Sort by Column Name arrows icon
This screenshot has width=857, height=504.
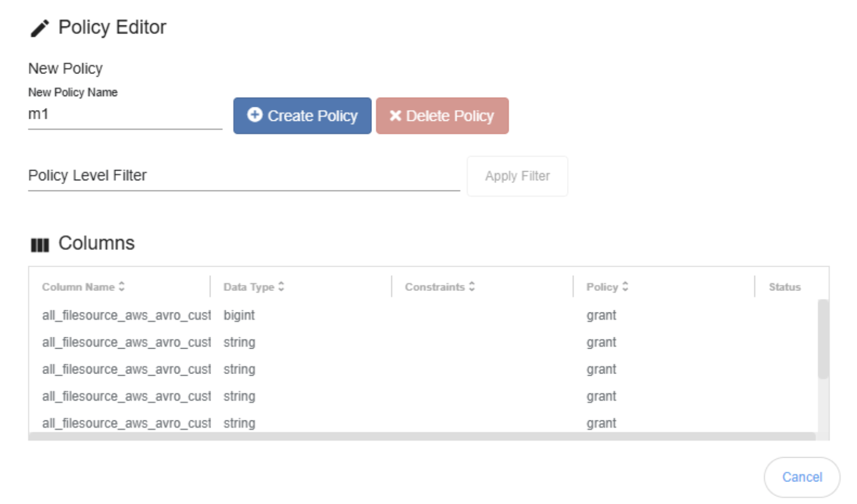coord(122,287)
